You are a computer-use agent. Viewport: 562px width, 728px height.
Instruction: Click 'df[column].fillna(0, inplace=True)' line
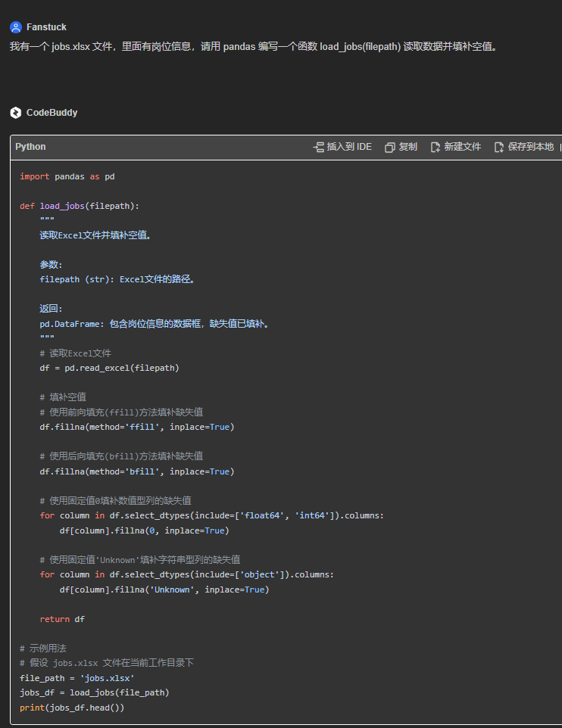144,530
